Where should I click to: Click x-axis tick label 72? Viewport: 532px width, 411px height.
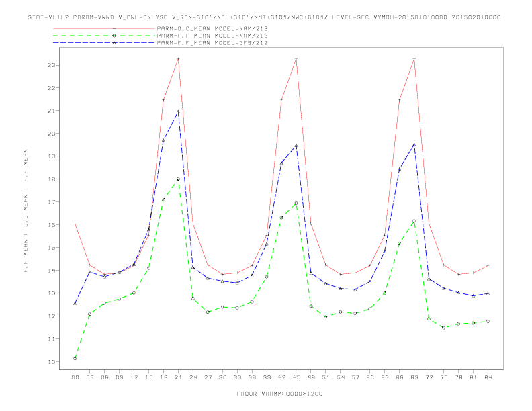(429, 377)
